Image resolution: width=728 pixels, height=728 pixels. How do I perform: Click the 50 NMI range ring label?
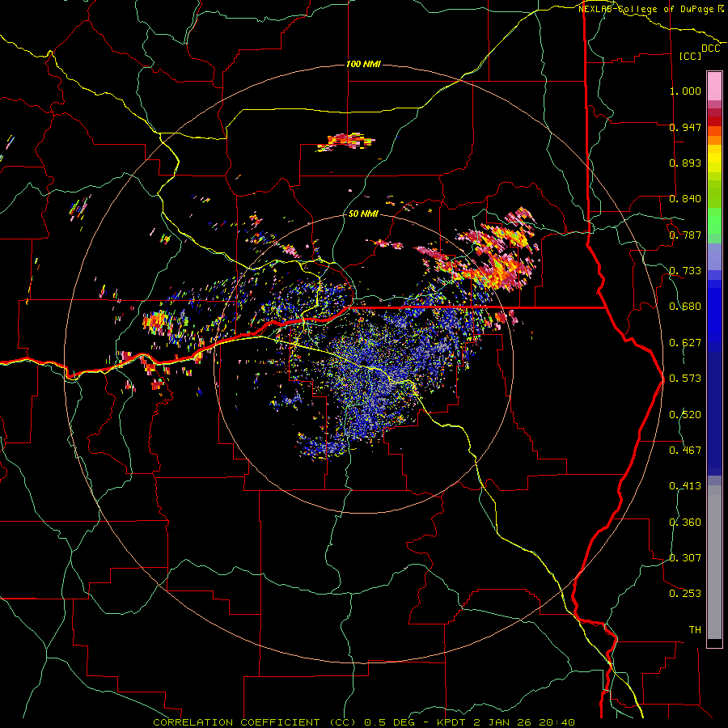363,214
